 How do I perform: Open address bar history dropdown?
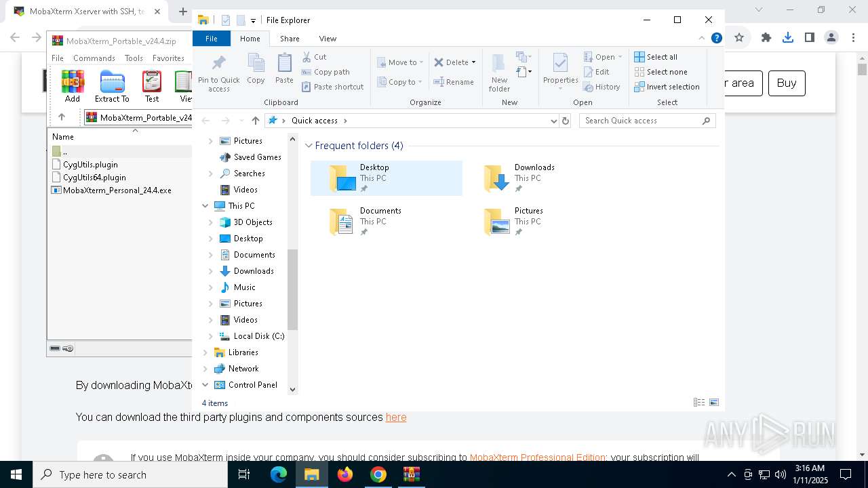554,121
